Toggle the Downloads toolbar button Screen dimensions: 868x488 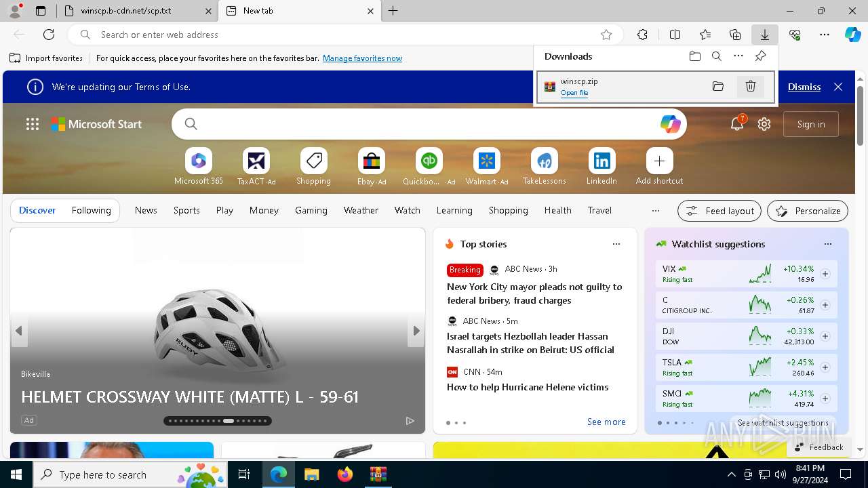click(x=765, y=35)
